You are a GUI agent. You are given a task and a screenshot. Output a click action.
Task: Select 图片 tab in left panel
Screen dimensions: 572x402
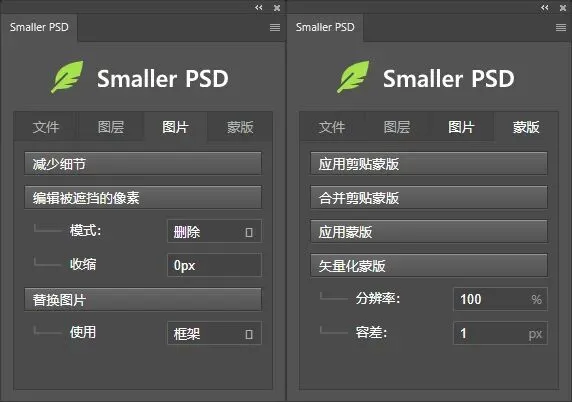pyautogui.click(x=175, y=127)
